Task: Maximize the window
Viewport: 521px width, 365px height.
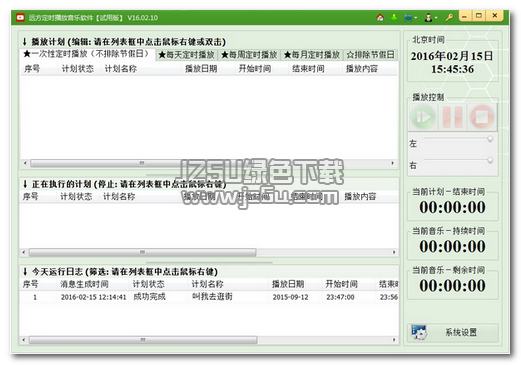Action: click(479, 16)
